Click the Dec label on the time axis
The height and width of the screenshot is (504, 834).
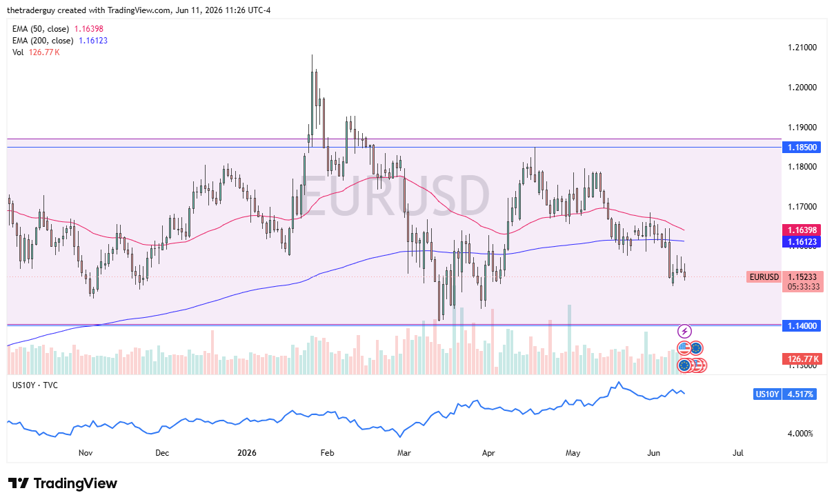(x=162, y=453)
